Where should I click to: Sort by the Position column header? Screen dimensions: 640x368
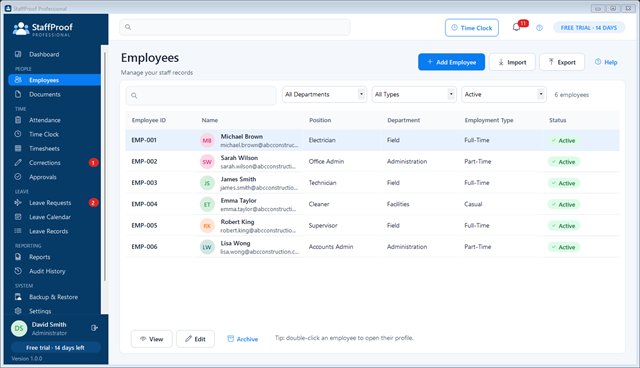pyautogui.click(x=320, y=120)
